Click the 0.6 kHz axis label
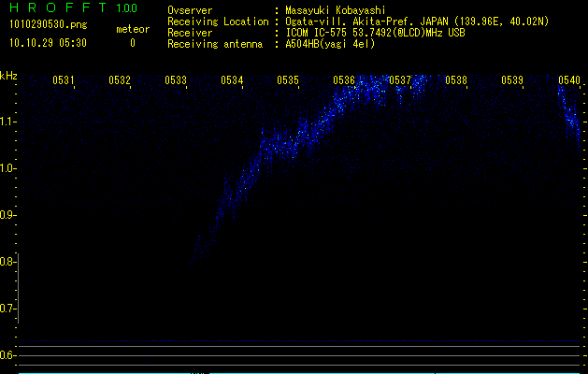The image size is (588, 374). pos(7,355)
